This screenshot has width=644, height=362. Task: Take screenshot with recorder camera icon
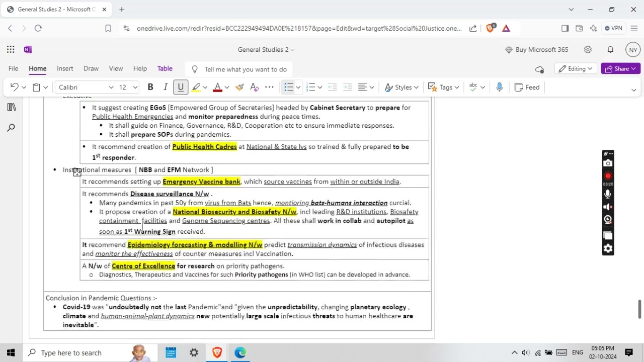pos(608,163)
